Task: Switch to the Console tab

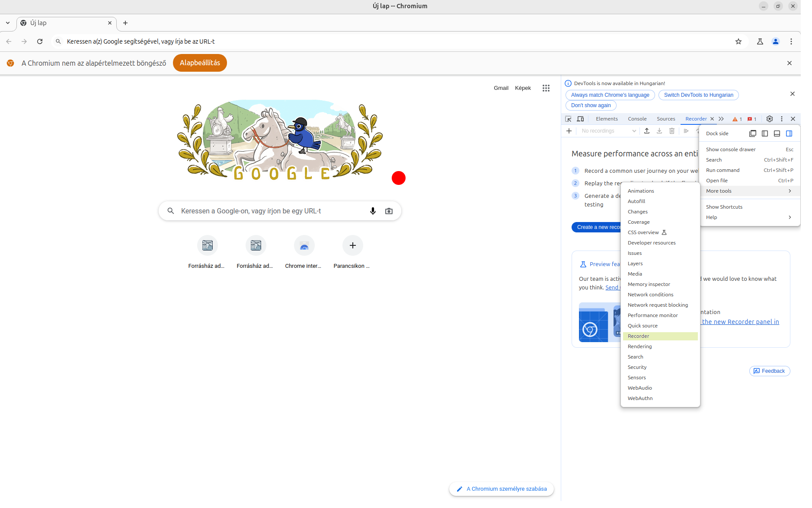Action: coord(637,119)
